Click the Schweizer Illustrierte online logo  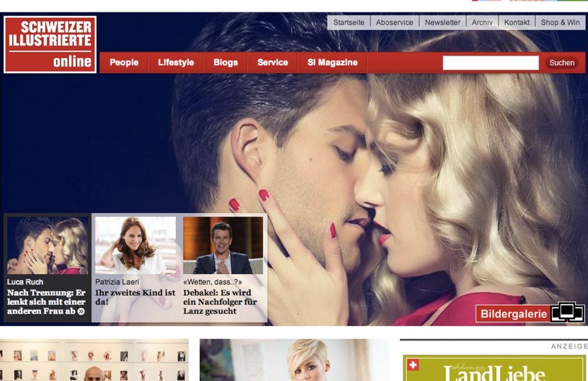click(x=50, y=45)
